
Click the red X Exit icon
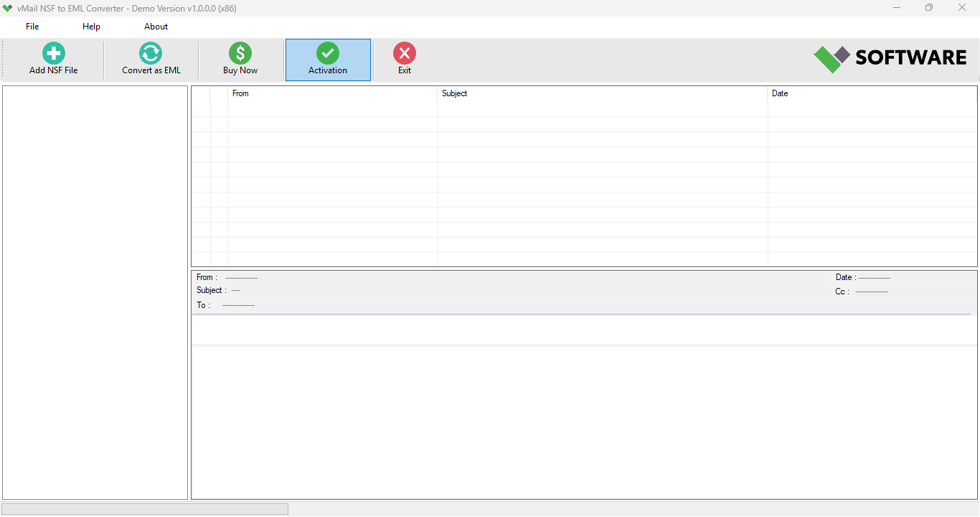[x=404, y=52]
